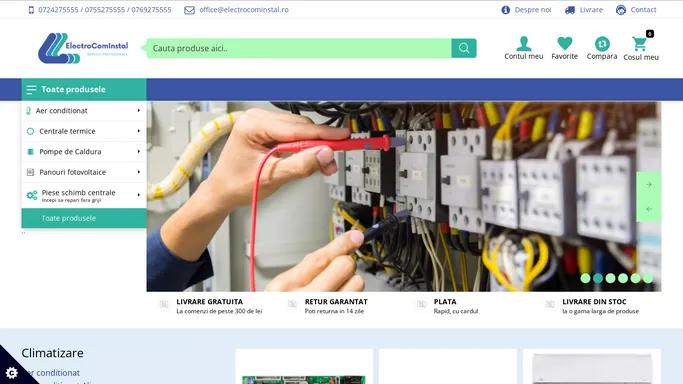Image resolution: width=683 pixels, height=384 pixels.
Task: Expand Panouri fotovoltaice submenu arrow
Action: click(139, 172)
